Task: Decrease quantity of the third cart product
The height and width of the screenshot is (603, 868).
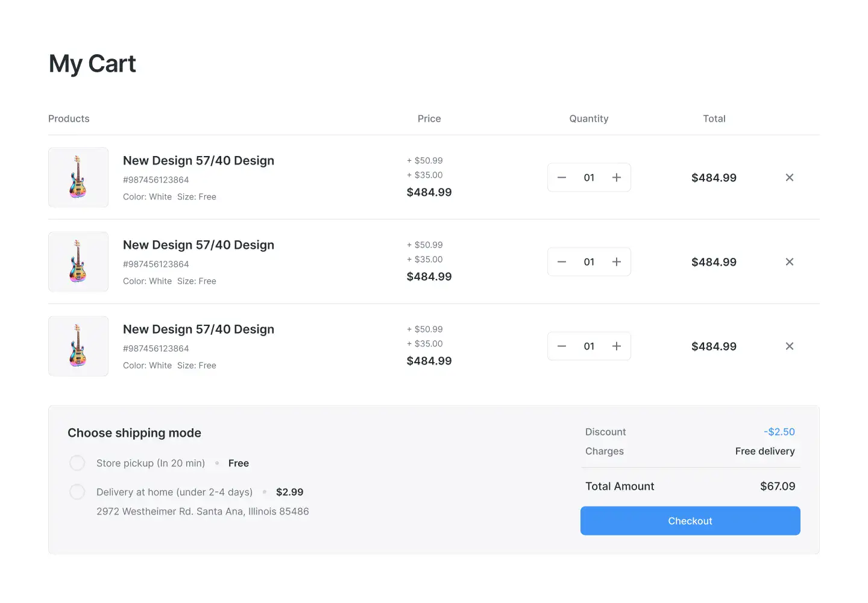Action: (x=562, y=346)
